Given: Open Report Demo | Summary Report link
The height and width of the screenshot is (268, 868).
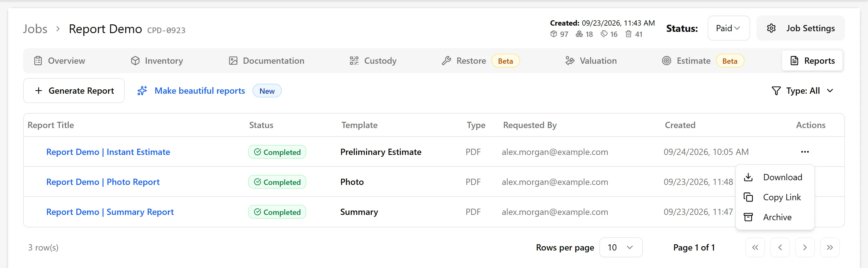Looking at the screenshot, I should coord(110,212).
